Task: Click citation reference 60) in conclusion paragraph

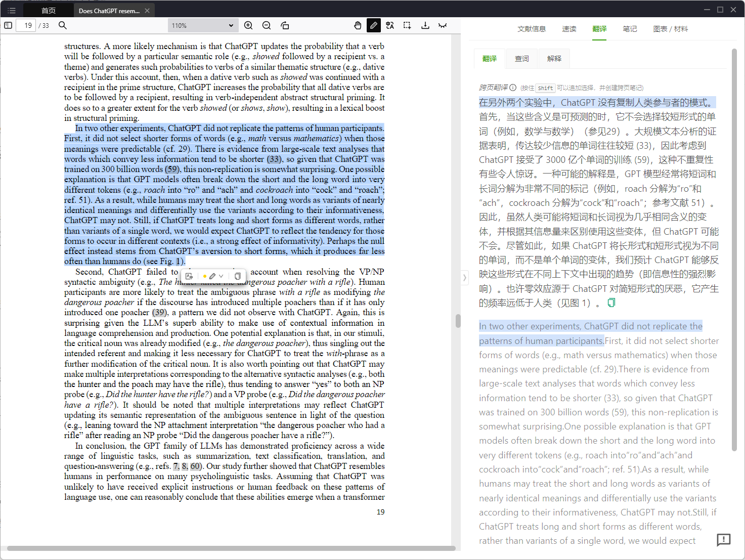Action: click(x=196, y=466)
